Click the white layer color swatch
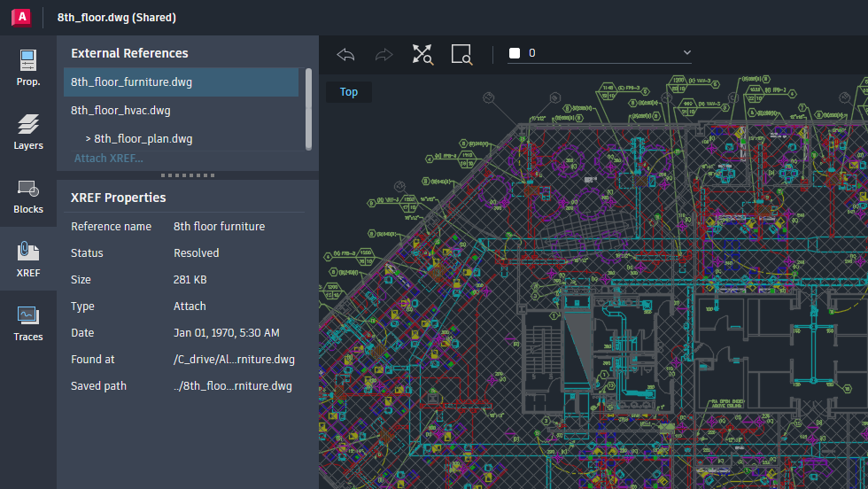The height and width of the screenshot is (489, 868). coord(514,53)
